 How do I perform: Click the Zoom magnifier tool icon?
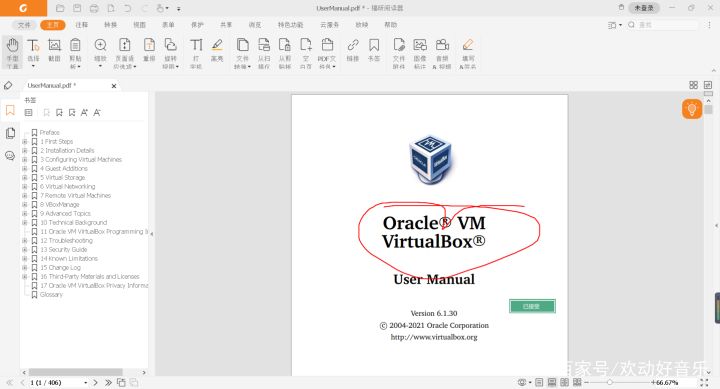pos(100,52)
